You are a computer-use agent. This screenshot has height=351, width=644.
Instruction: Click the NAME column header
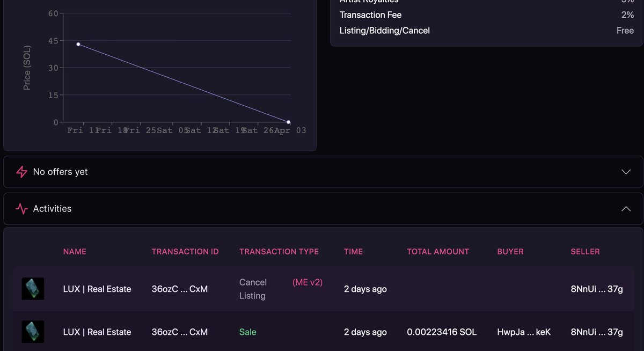[x=75, y=251]
